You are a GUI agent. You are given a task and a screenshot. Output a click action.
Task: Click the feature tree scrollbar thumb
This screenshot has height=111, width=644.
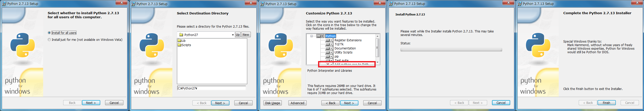click(x=377, y=48)
